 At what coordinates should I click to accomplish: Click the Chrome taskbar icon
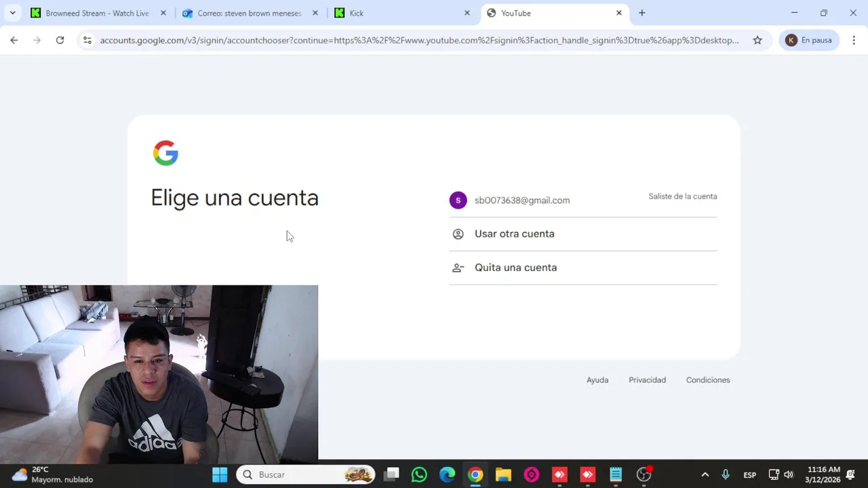(x=475, y=474)
